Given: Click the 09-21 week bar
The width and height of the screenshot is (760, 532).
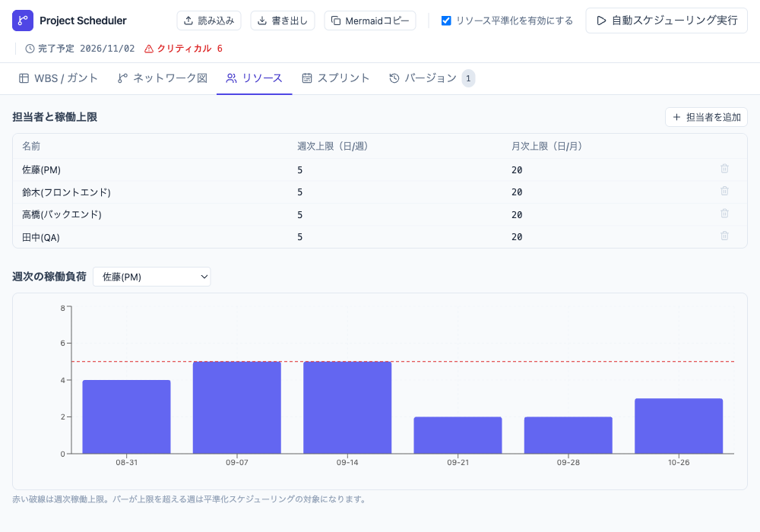Looking at the screenshot, I should pyautogui.click(x=458, y=435).
